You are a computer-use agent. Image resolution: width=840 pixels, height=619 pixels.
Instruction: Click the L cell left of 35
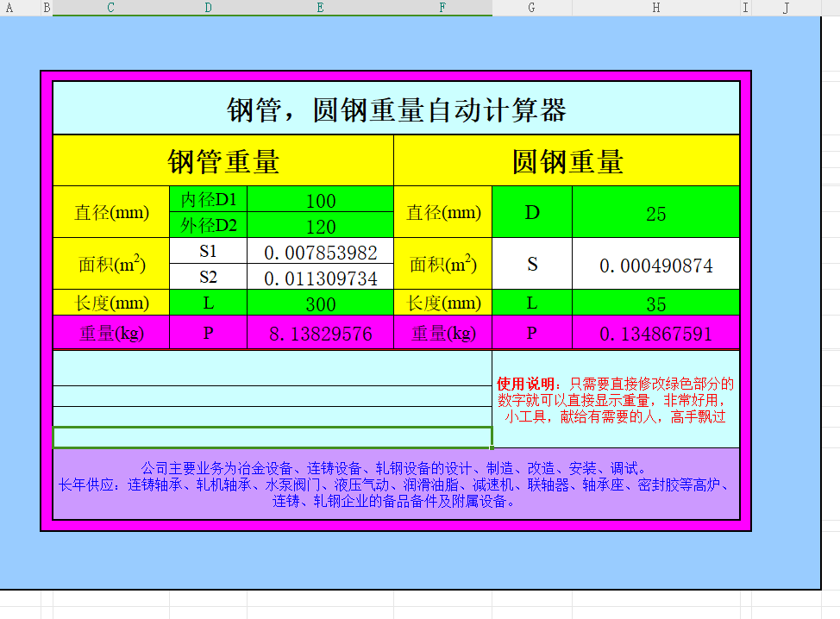tap(532, 303)
